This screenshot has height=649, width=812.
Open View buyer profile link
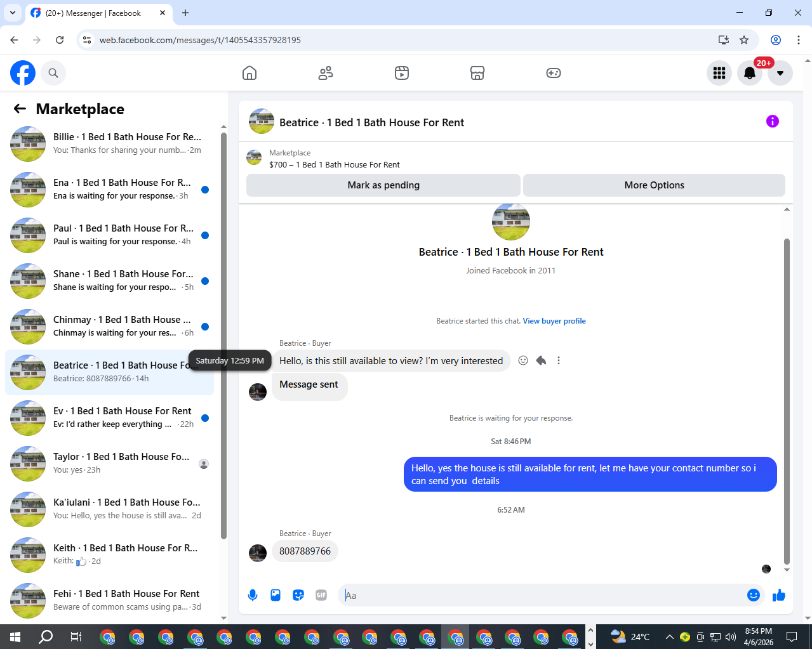[554, 321]
